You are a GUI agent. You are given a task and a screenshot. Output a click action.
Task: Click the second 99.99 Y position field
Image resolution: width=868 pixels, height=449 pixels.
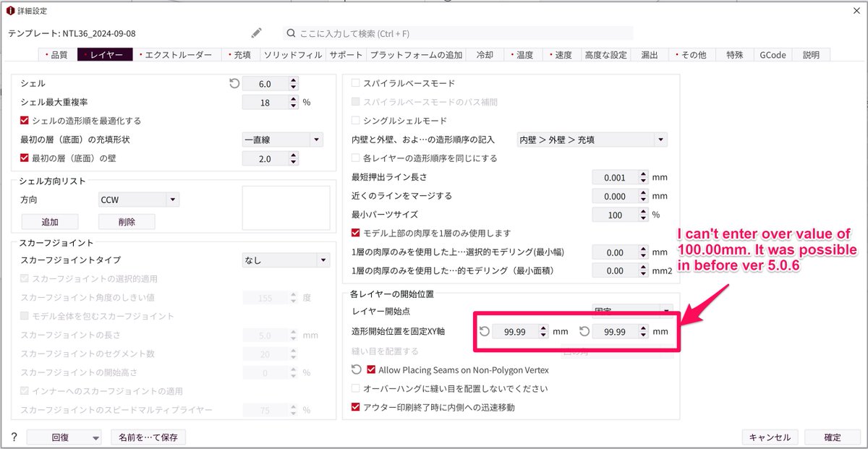coord(615,331)
